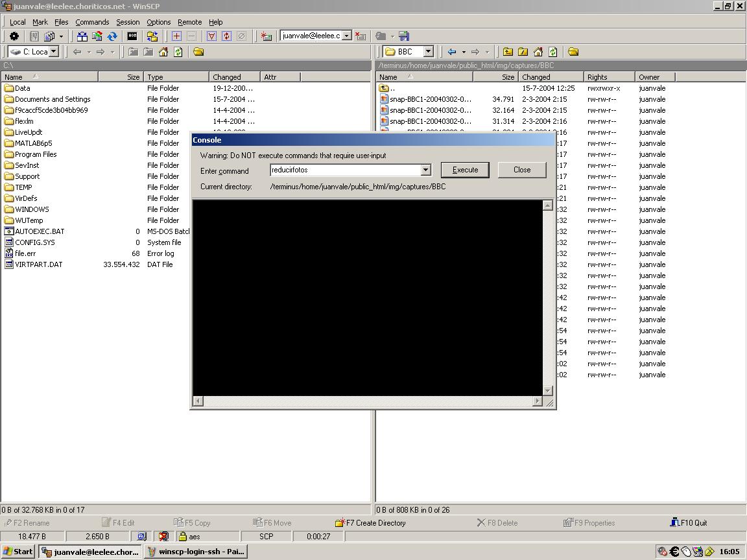Open Preferences with the gear icon
Viewport: 747px width, 560px height.
pos(14,36)
